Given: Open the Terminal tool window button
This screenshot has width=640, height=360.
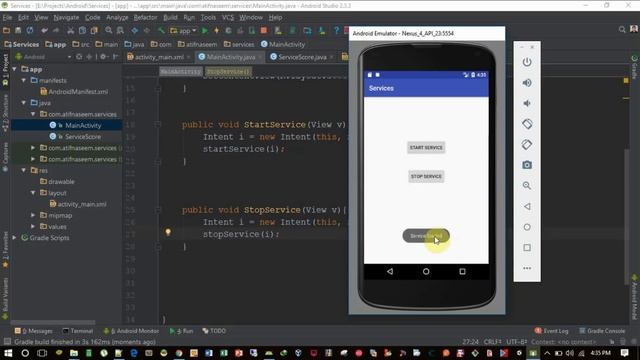Looking at the screenshot, I should point(78,331).
